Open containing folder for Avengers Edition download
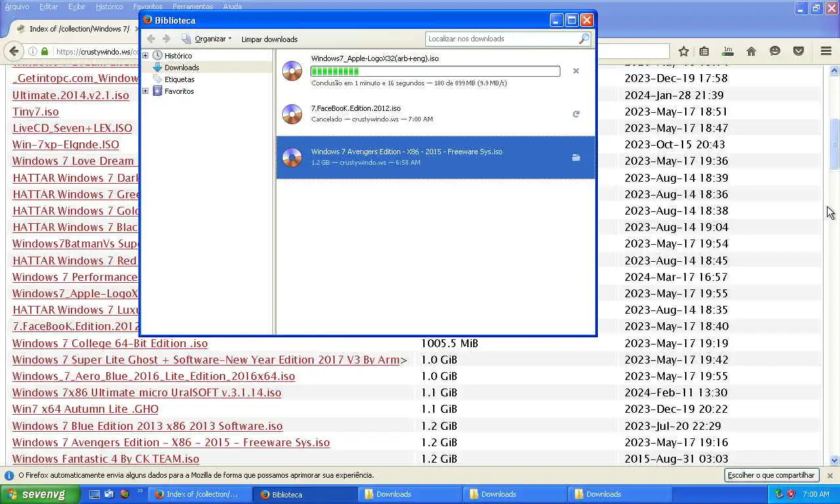The height and width of the screenshot is (504, 840). 576,157
